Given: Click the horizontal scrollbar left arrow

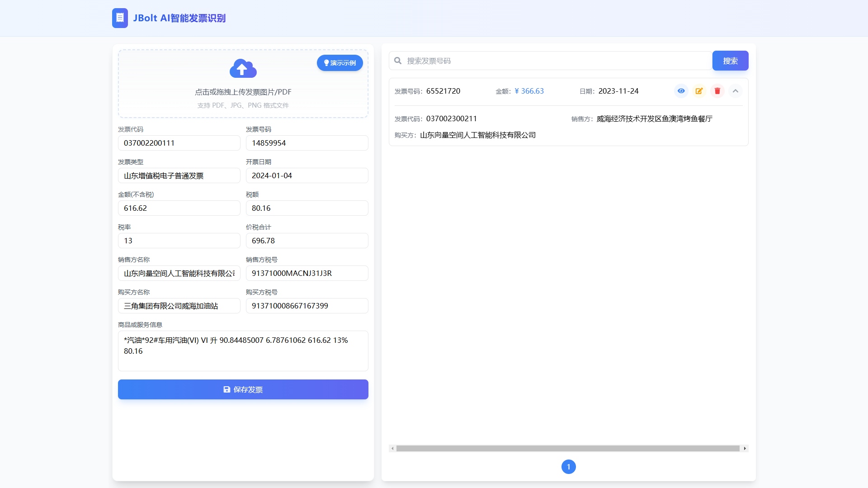Looking at the screenshot, I should [392, 449].
